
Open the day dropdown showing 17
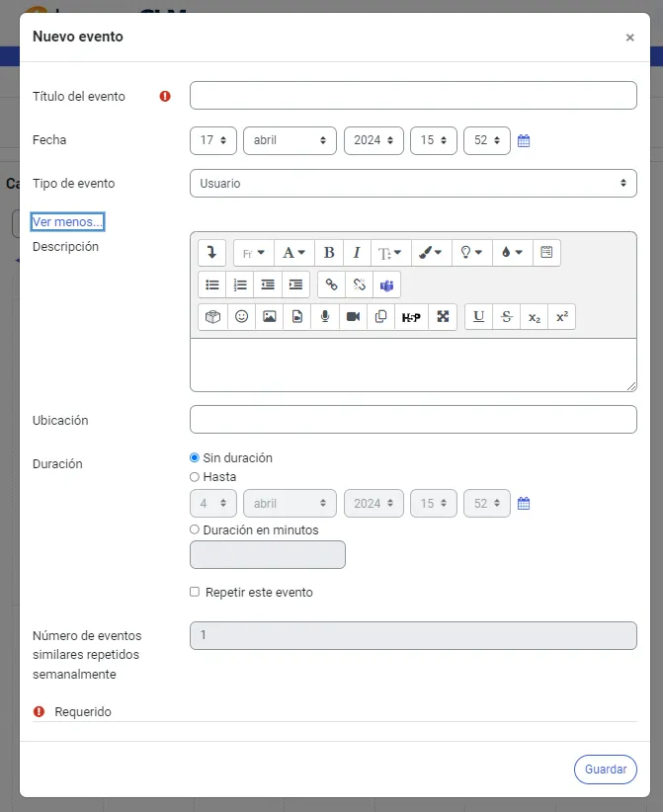212,140
